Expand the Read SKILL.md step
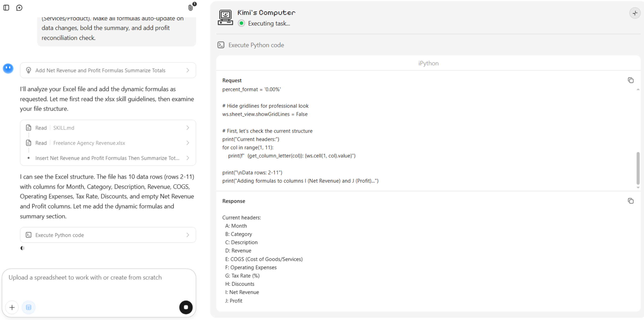Viewport: 644px width, 320px height. 108,128
